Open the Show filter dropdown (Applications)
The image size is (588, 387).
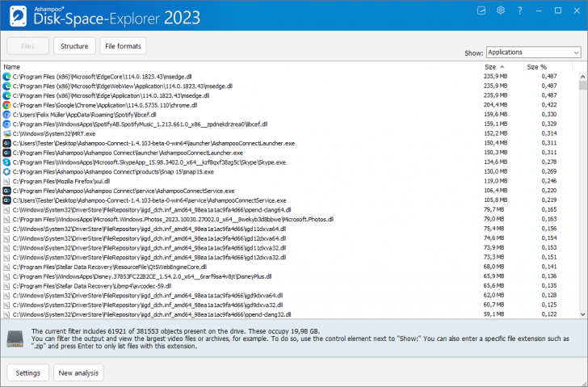point(534,53)
